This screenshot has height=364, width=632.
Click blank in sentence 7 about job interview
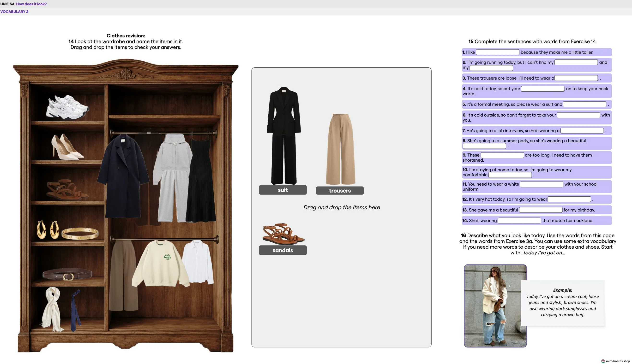(582, 131)
